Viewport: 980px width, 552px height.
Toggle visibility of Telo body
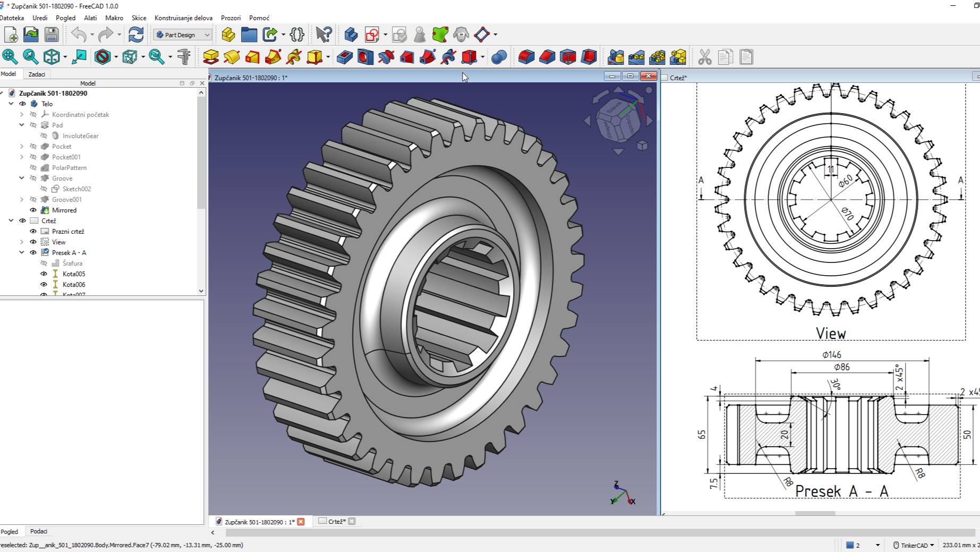(22, 104)
